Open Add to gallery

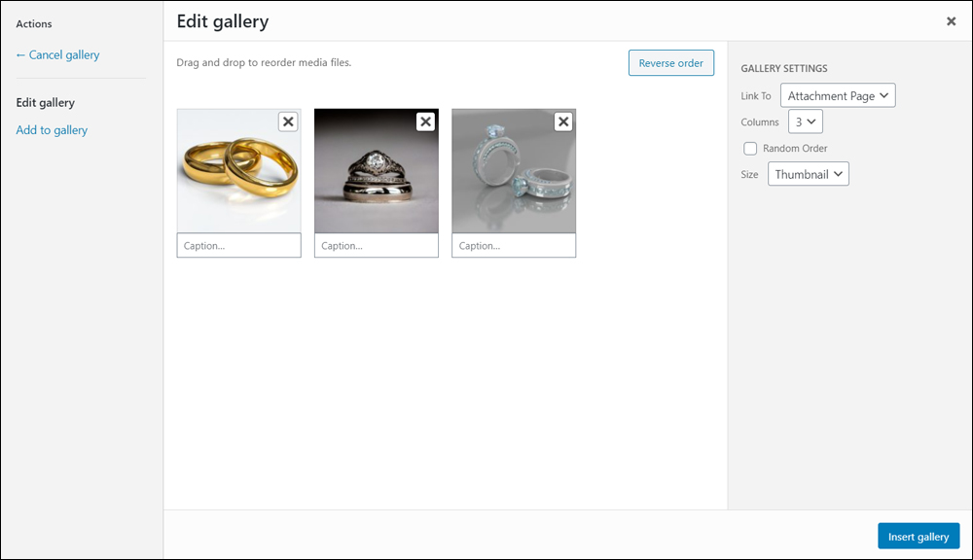(x=52, y=130)
